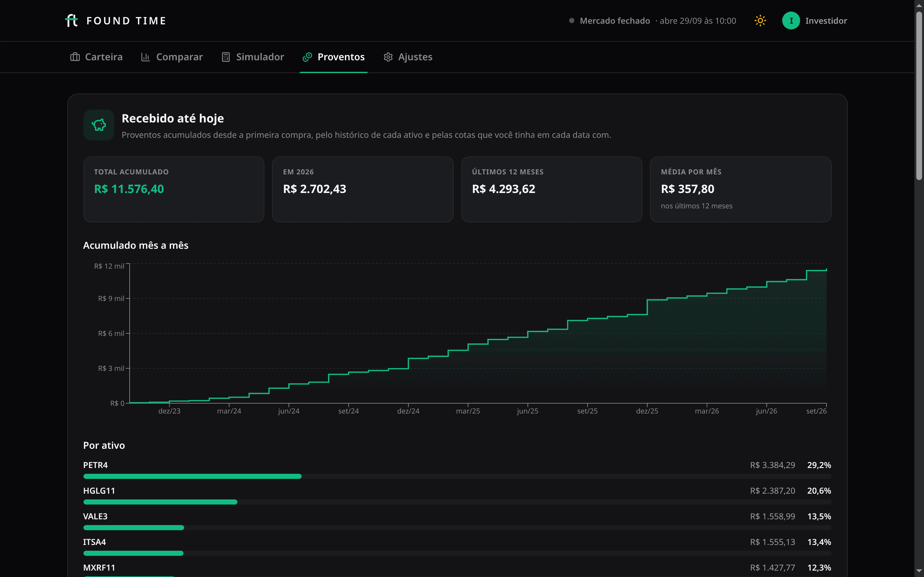Click the green Investidor avatar circle
The width and height of the screenshot is (924, 577).
(791, 21)
